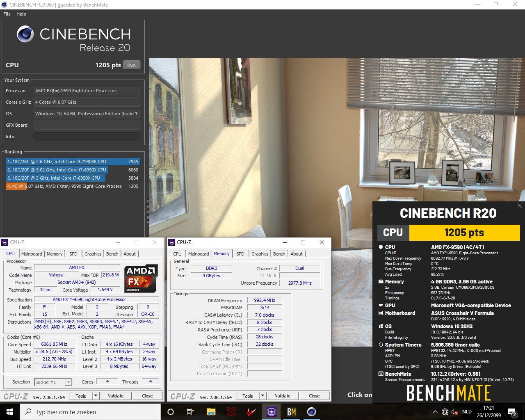Image resolution: width=525 pixels, height=420 pixels.
Task: Open Mainboard tab in right CPU-Z window
Action: (199, 254)
